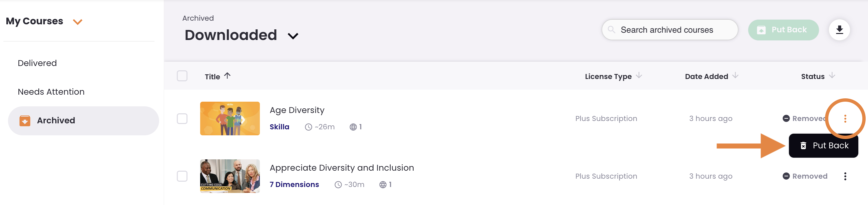The image size is (868, 205).
Task: Click the search magnifier icon
Action: 611,30
